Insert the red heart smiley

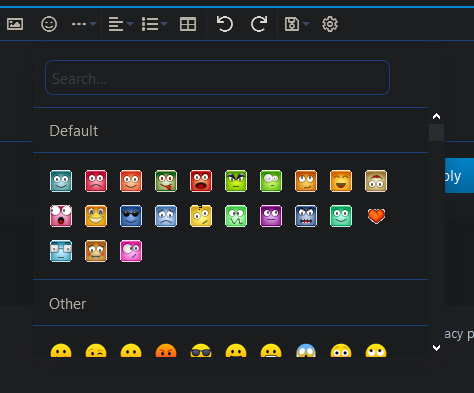tap(376, 216)
